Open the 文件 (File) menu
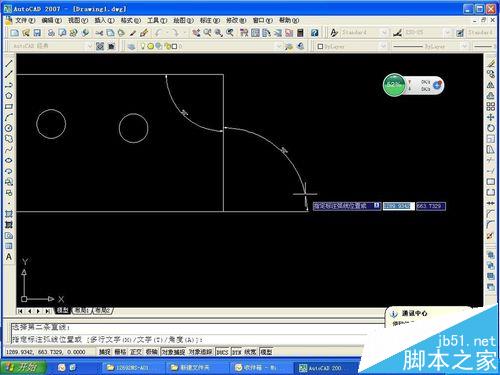The width and height of the screenshot is (500, 375). (x=25, y=20)
